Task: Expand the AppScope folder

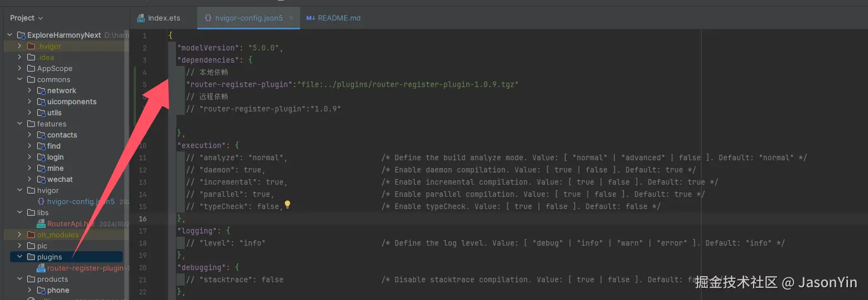Action: point(20,68)
